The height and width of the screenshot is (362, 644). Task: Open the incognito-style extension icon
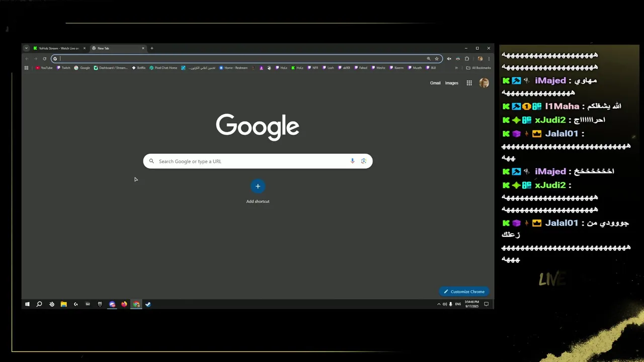coord(458,58)
